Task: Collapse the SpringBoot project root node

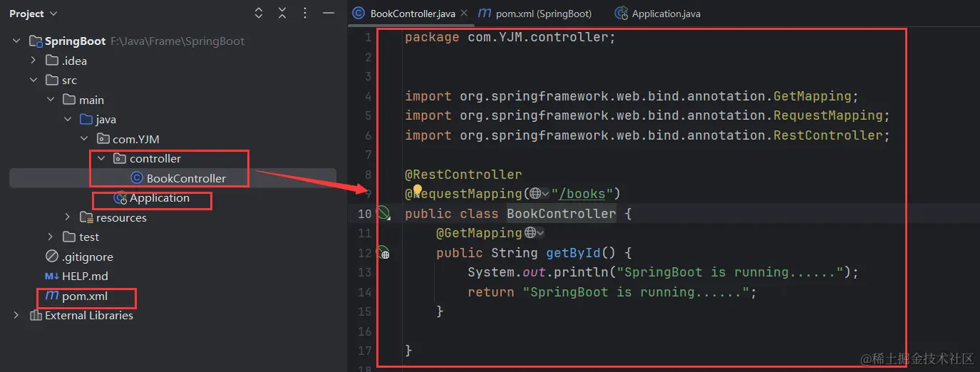Action: [x=16, y=41]
